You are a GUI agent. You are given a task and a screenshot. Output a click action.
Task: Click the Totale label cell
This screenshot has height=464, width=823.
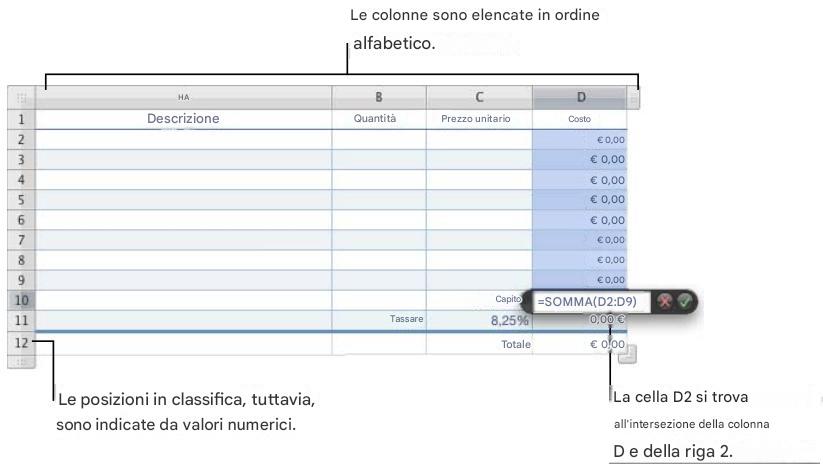[479, 344]
